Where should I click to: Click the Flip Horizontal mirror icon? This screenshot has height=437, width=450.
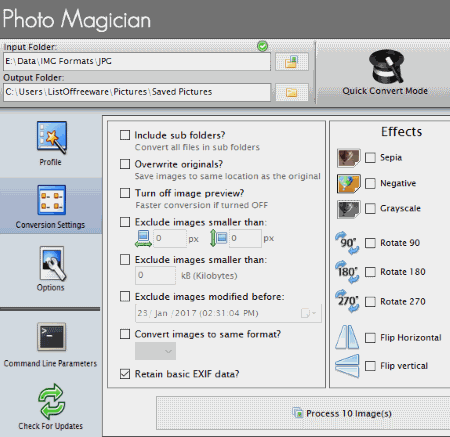[x=347, y=337]
